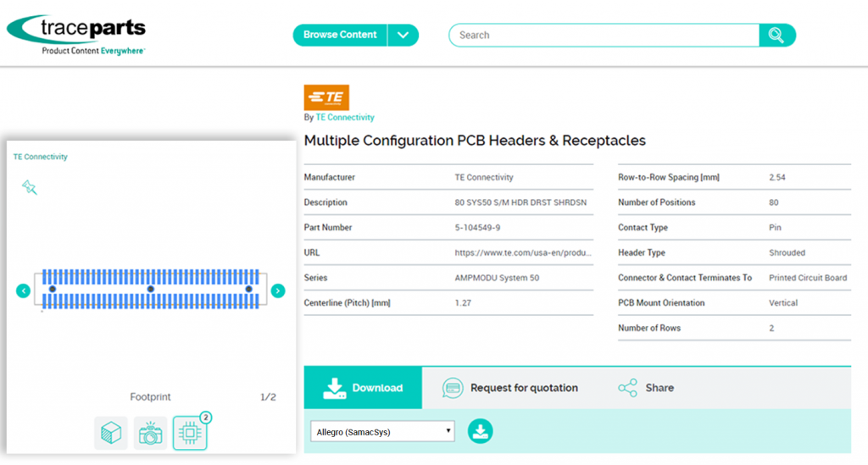Open the Share tab
The width and height of the screenshot is (868, 465).
tap(646, 388)
